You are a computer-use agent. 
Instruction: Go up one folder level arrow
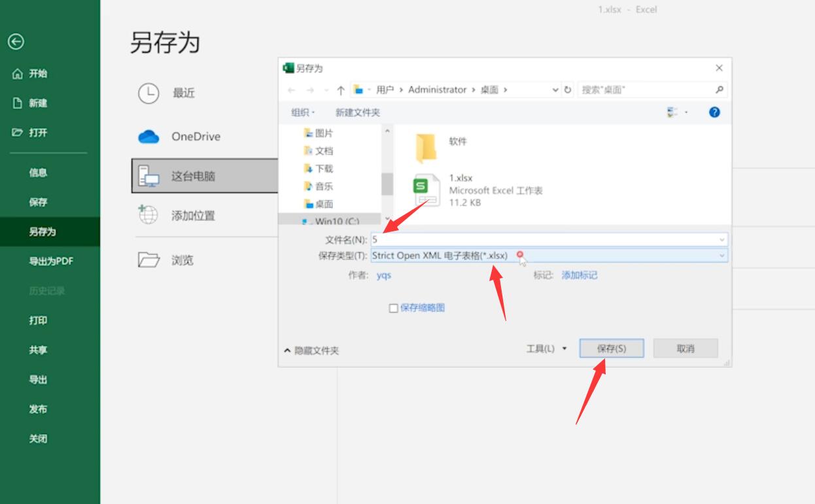[341, 90]
